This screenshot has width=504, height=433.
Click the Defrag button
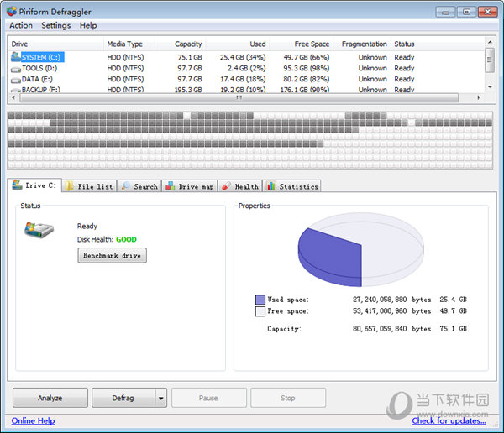(x=123, y=398)
